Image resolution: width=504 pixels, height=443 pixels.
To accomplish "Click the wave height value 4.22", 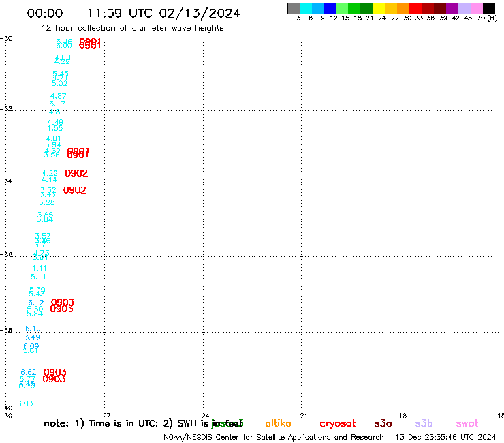I will click(50, 173).
